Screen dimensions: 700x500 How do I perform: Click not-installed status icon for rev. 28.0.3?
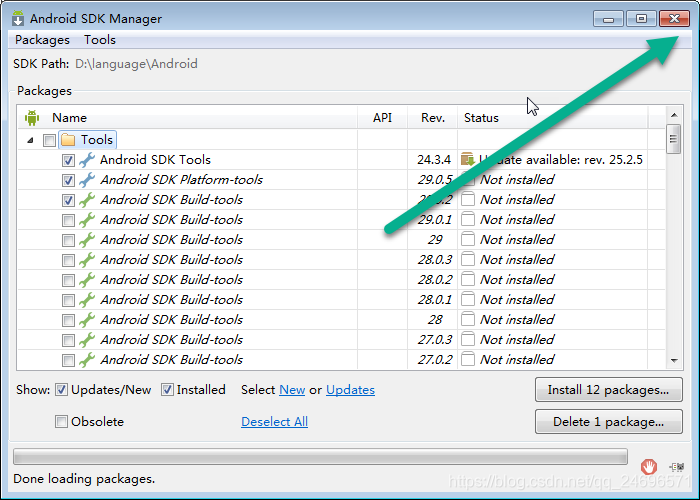tap(467, 259)
